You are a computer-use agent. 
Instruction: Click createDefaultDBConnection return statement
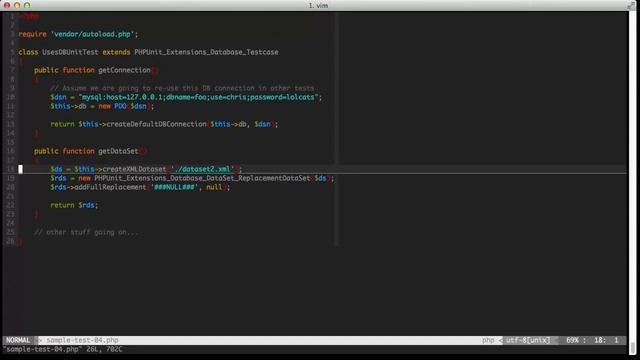pyautogui.click(x=164, y=124)
